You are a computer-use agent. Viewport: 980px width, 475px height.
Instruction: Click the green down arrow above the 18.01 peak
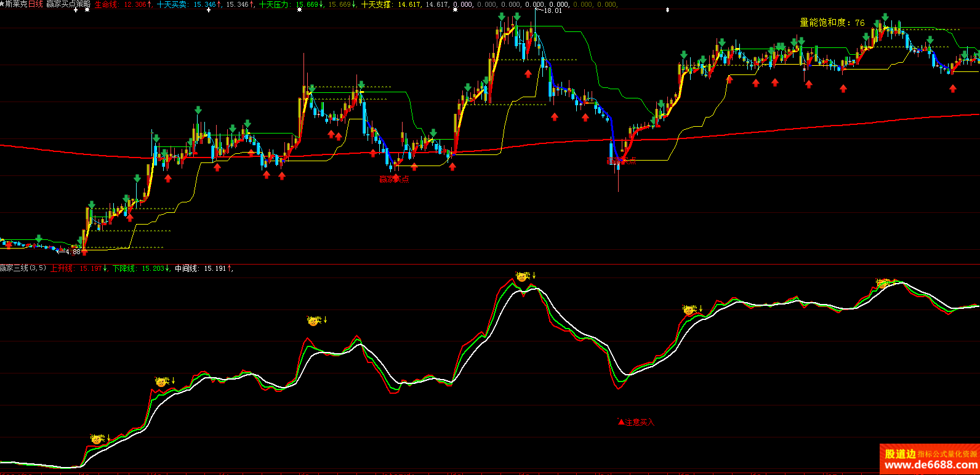[x=502, y=17]
